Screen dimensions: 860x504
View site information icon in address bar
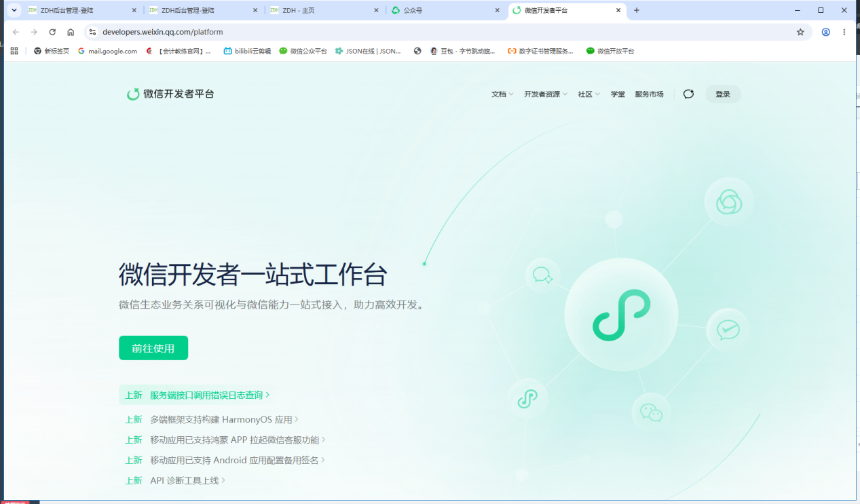pyautogui.click(x=93, y=32)
